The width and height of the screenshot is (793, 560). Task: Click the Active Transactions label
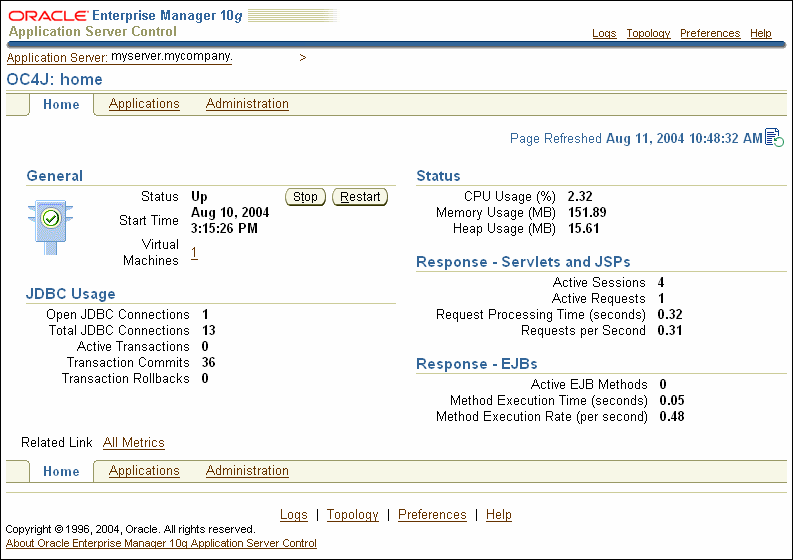[x=133, y=347]
